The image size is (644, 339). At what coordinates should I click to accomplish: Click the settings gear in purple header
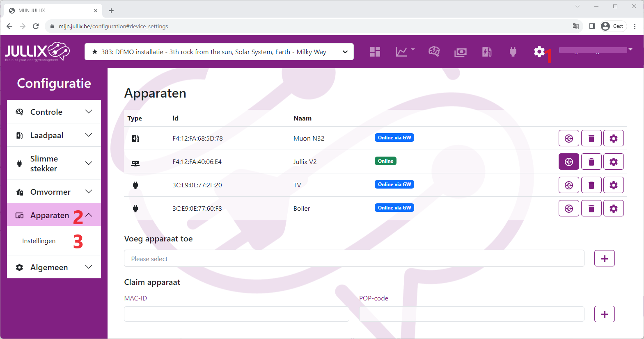pyautogui.click(x=539, y=52)
